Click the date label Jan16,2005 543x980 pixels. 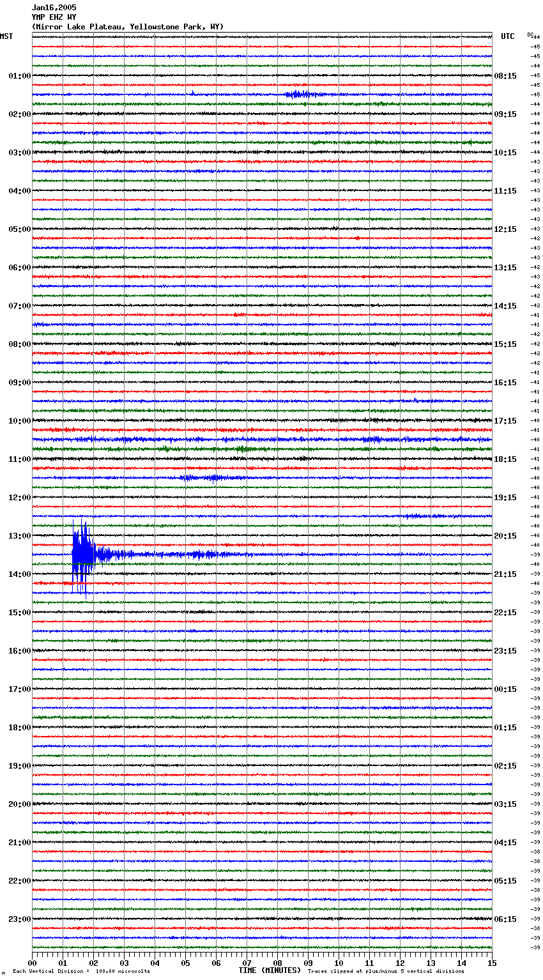54,8
